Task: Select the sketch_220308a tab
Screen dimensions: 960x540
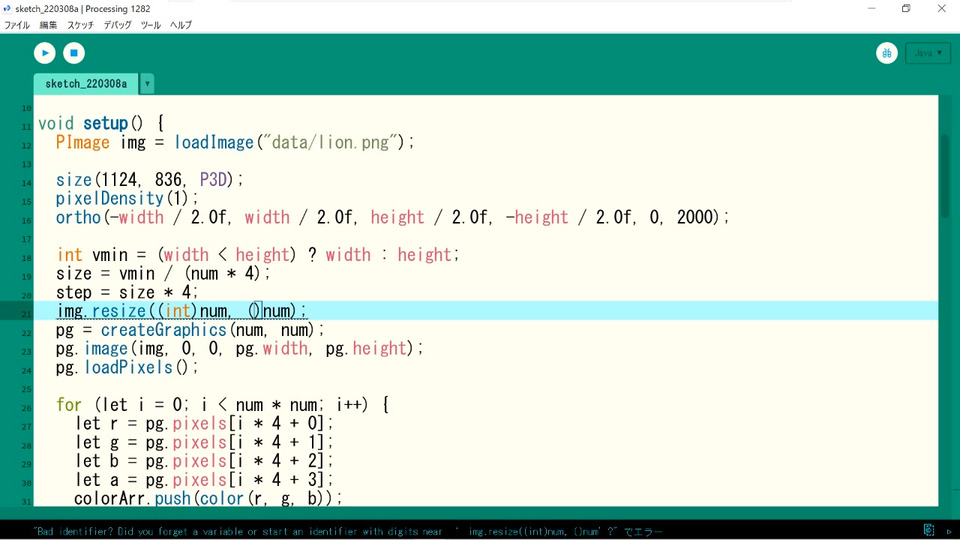Action: click(x=86, y=83)
